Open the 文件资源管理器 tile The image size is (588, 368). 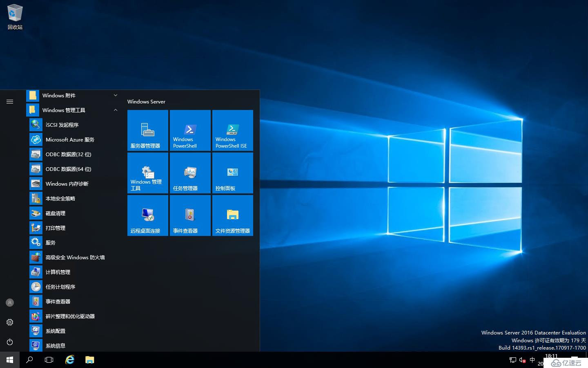click(233, 215)
